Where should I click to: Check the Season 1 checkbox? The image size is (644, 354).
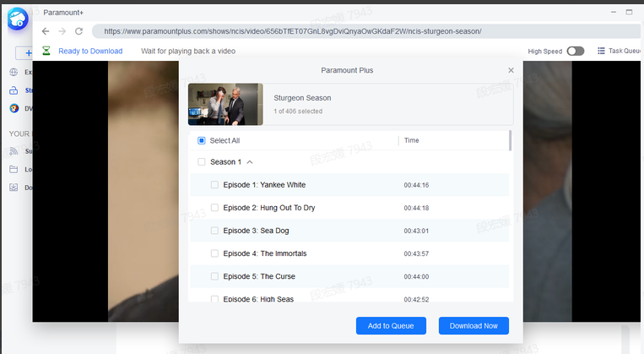tap(201, 162)
